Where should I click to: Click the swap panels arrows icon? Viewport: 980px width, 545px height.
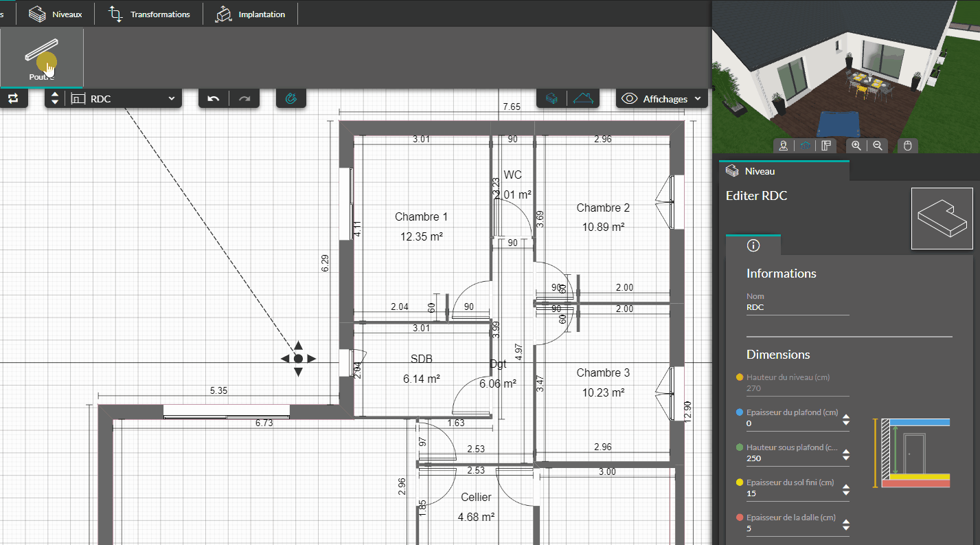tap(14, 99)
